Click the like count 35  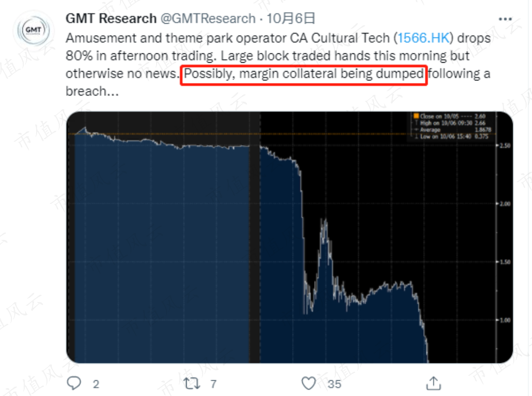(x=334, y=384)
